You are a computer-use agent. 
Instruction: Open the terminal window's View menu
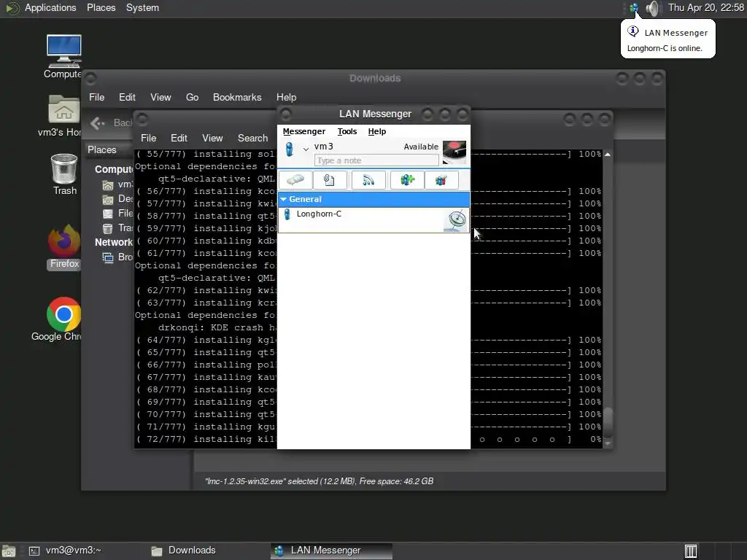pyautogui.click(x=212, y=138)
